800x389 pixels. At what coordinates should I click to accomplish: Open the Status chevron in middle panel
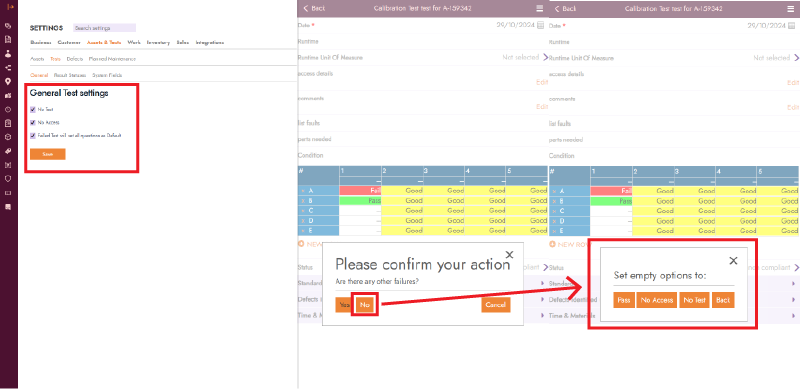tap(545, 268)
